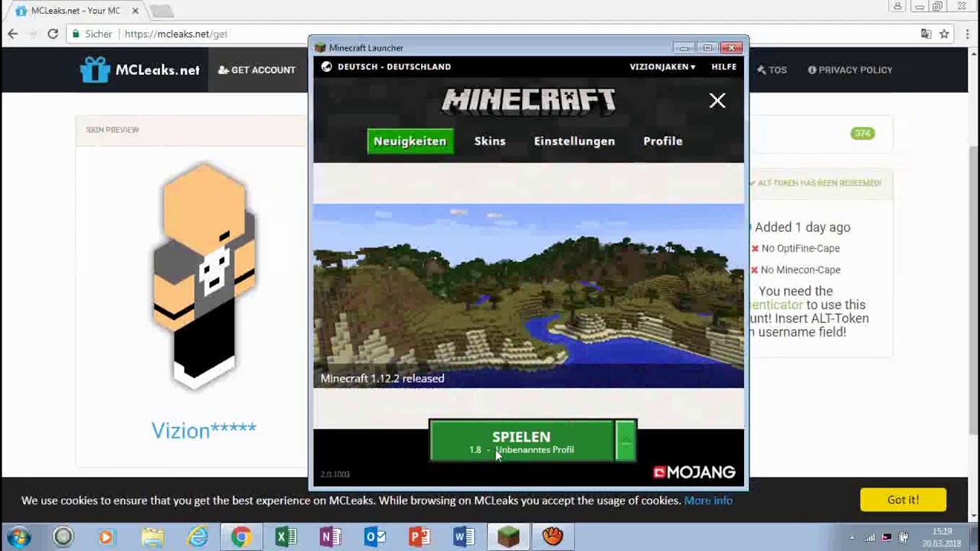Viewport: 980px width, 551px height.
Task: Open a new Chrome tab
Action: click(x=162, y=11)
